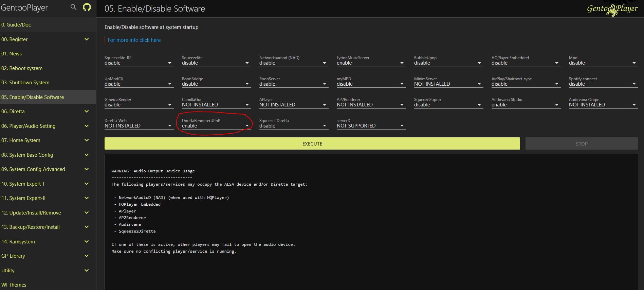The height and width of the screenshot is (290, 644).
Task: Click the EXECUTE button
Action: (312, 143)
